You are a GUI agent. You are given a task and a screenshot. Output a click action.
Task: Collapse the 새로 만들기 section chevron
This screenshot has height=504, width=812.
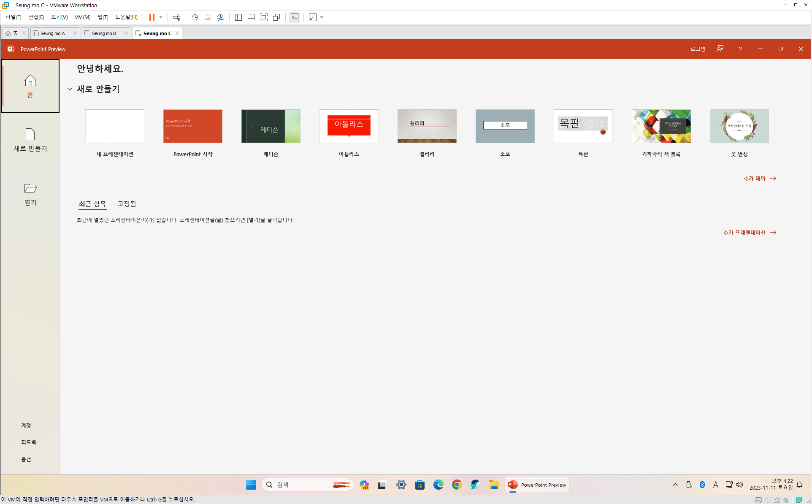point(70,89)
